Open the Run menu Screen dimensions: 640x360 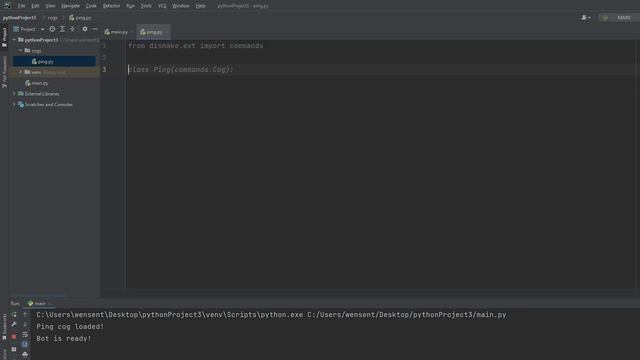coord(130,6)
